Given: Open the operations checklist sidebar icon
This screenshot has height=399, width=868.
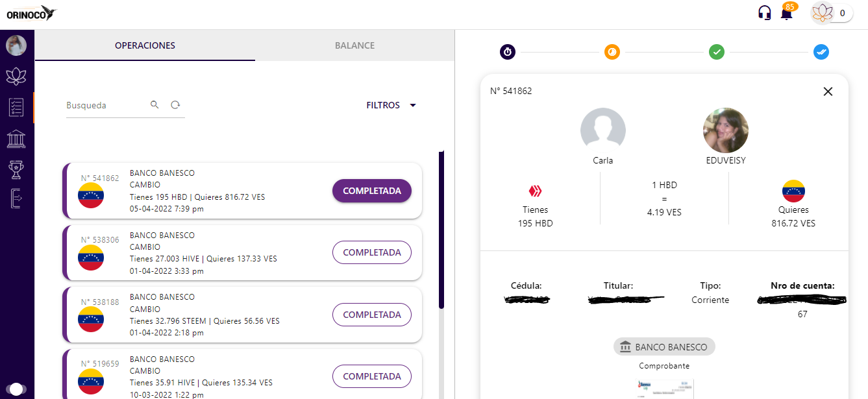Looking at the screenshot, I should point(16,108).
